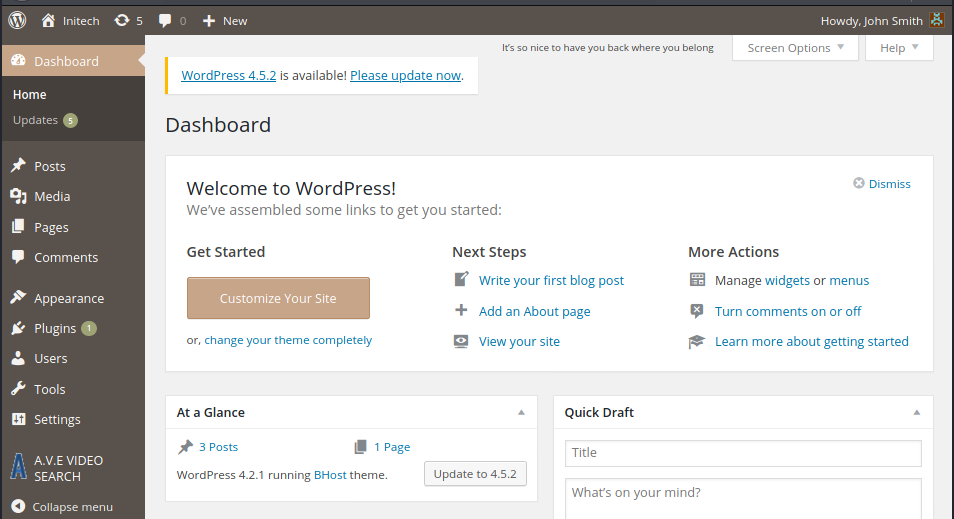Click the Initech home icon

pos(48,20)
